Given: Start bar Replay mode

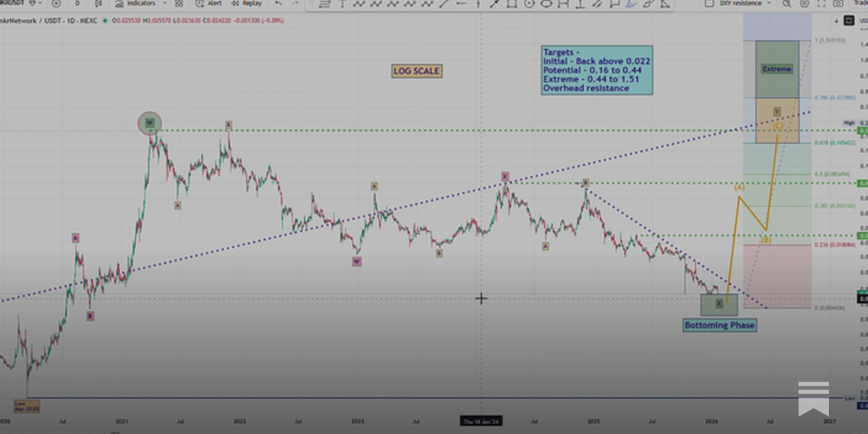Looking at the screenshot, I should pyautogui.click(x=247, y=3).
